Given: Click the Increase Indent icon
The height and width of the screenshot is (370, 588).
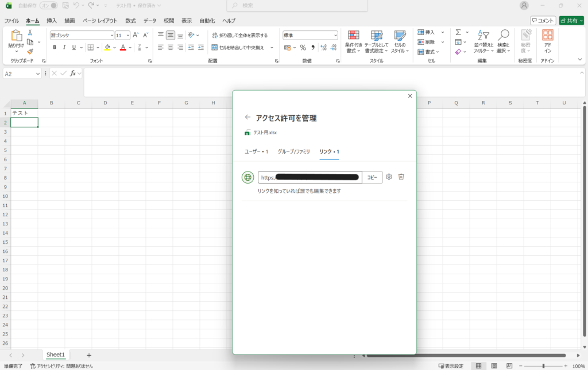Looking at the screenshot, I should coord(201,48).
